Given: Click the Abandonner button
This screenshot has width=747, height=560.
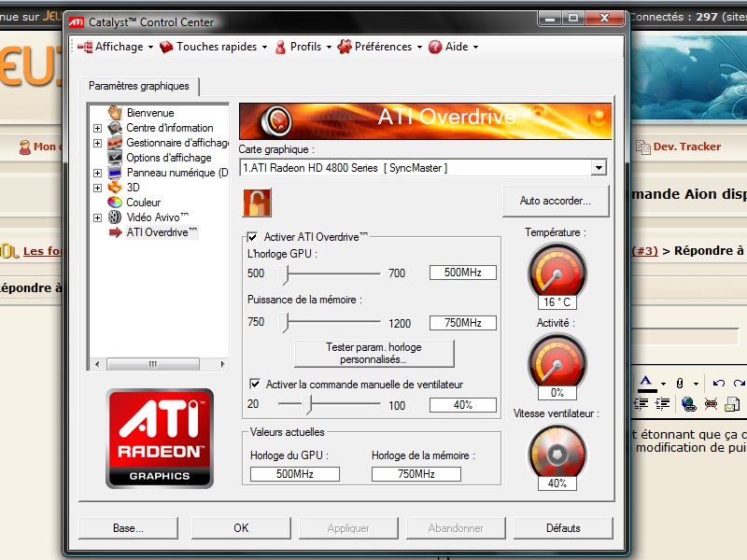Looking at the screenshot, I should [x=456, y=528].
